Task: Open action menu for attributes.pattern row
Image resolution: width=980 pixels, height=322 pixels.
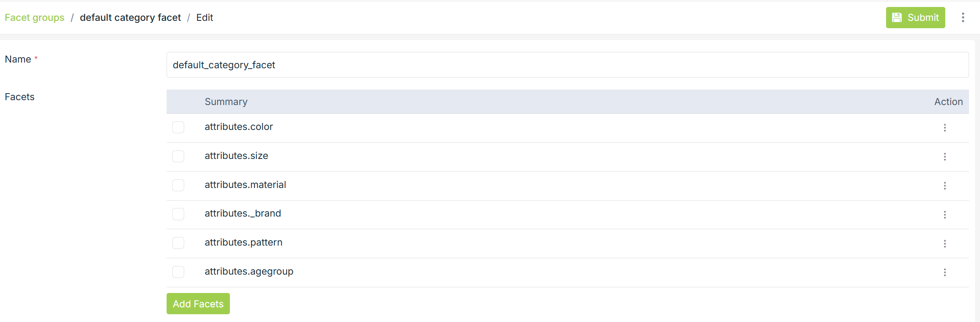Action: 944,244
